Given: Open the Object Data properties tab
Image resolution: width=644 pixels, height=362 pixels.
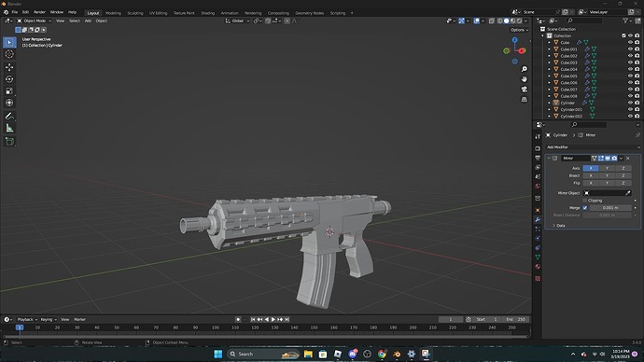Looking at the screenshot, I should click(538, 257).
